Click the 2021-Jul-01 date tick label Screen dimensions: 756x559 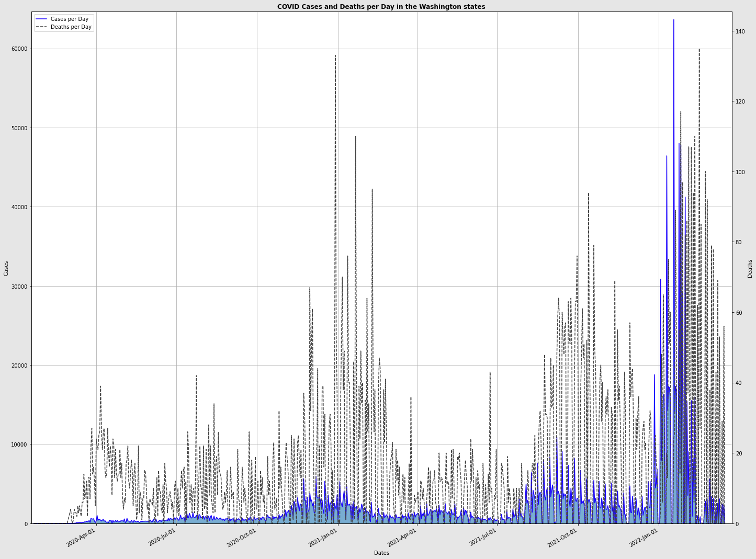click(x=482, y=537)
